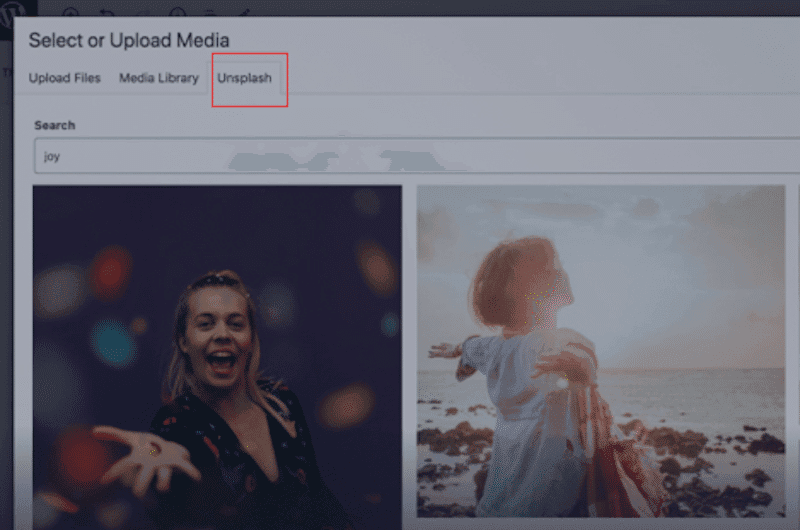Click the 'Search' label above the field
Screen dimensions: 800x530
55,125
